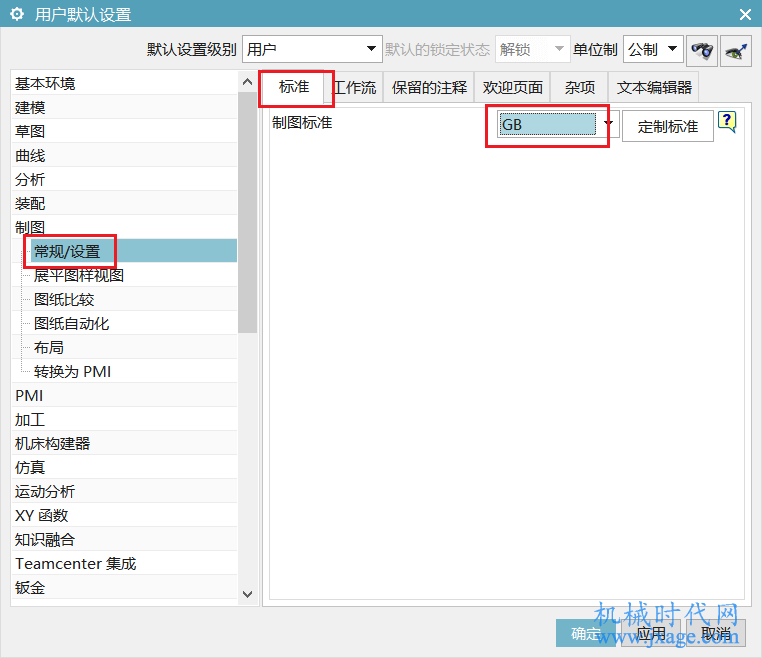
Task: Click the 应用 button
Action: [x=651, y=633]
